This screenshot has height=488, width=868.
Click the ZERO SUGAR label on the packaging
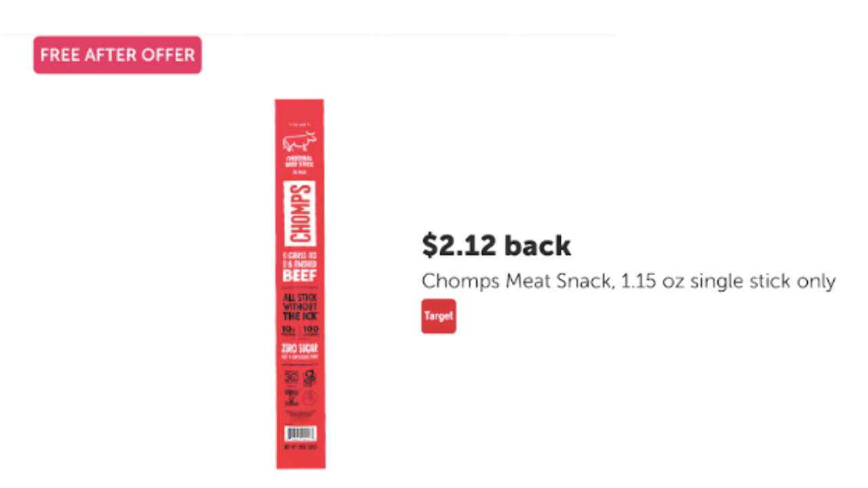click(x=299, y=347)
